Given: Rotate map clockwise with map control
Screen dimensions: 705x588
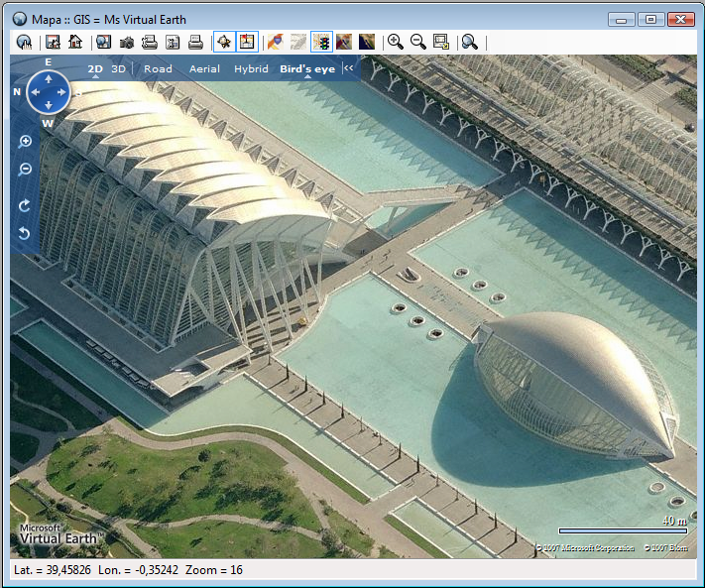Looking at the screenshot, I should 26,206.
